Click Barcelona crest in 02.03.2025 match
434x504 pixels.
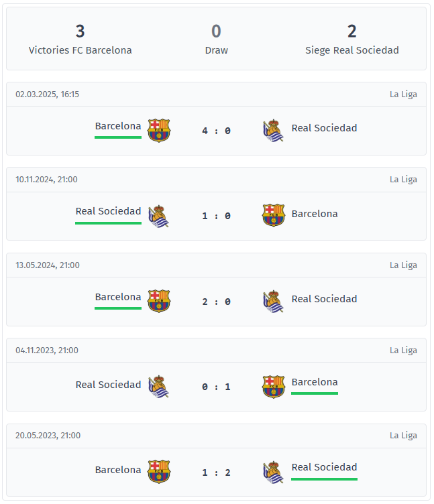pyautogui.click(x=159, y=130)
